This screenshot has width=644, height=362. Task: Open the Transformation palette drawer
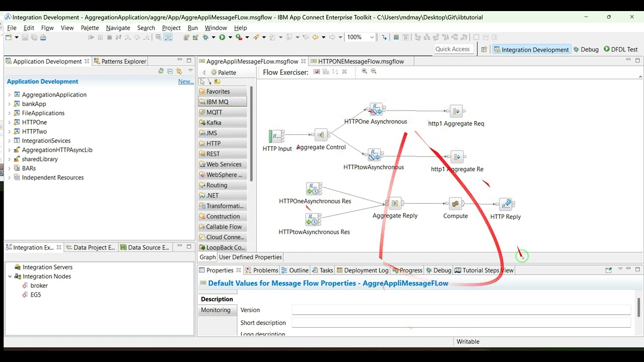pos(222,206)
